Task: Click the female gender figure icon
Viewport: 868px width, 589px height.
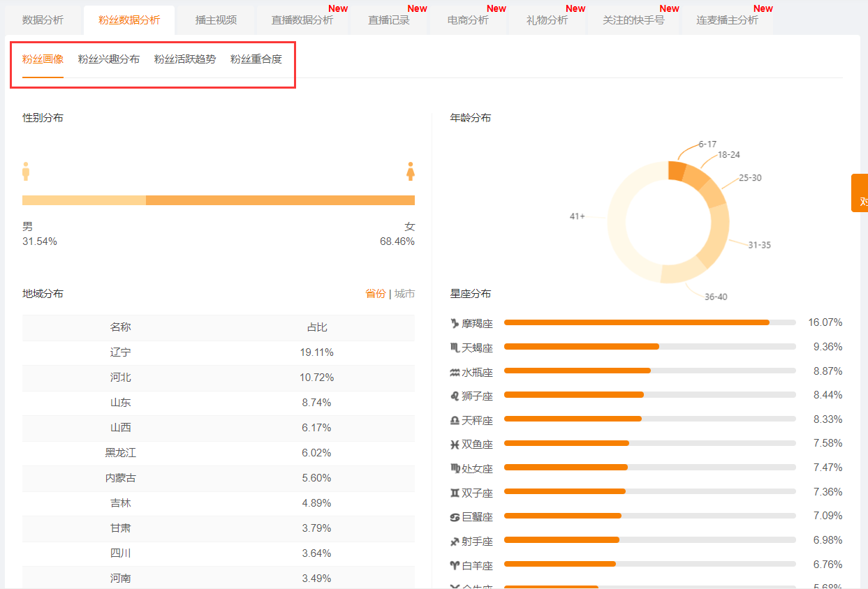Action: click(411, 171)
